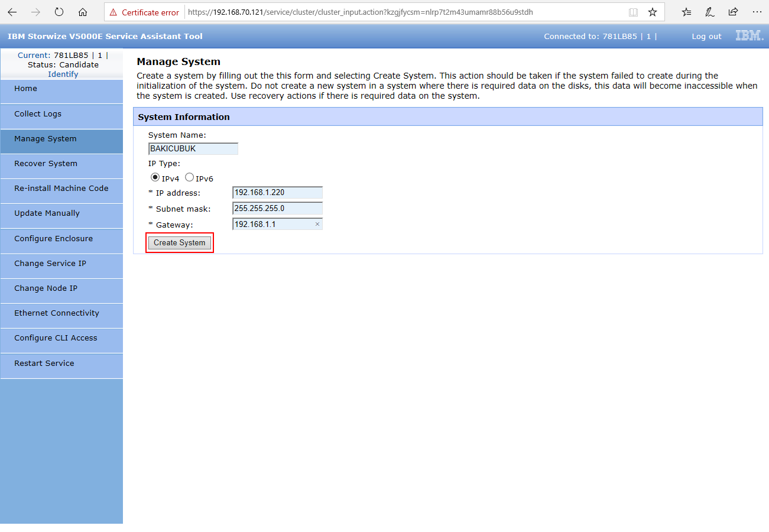The height and width of the screenshot is (532, 769).
Task: Select the IPv4 radio button
Action: (x=155, y=177)
